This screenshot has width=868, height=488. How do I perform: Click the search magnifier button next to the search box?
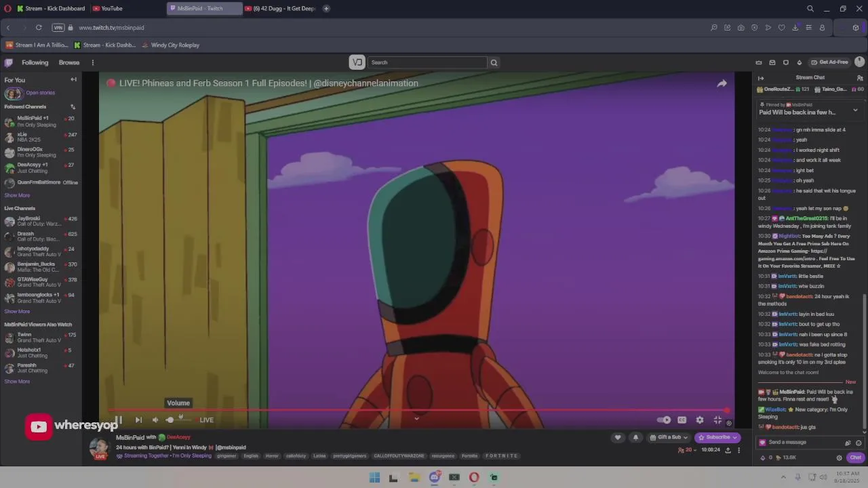tap(494, 62)
